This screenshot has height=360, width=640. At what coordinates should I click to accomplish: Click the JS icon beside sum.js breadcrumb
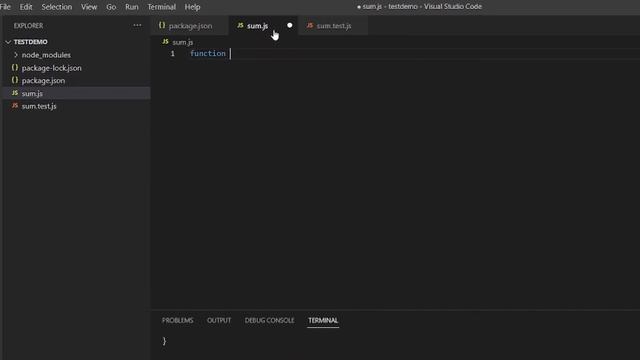tap(165, 42)
